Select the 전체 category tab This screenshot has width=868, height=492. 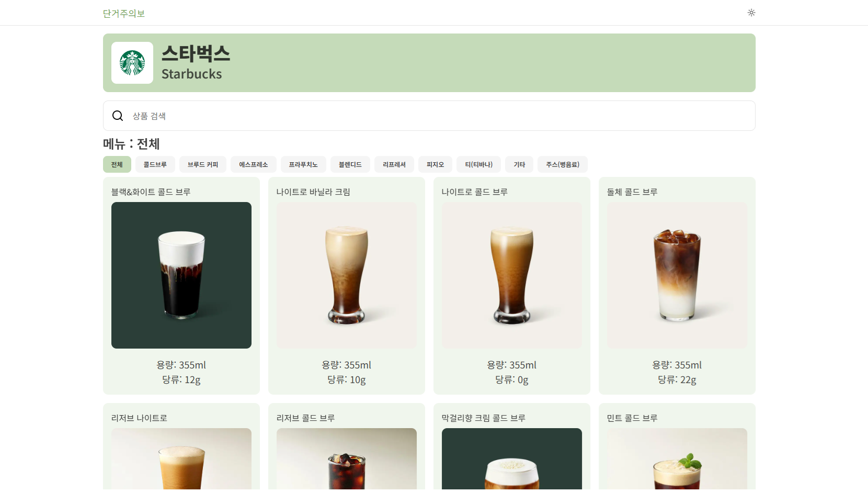117,164
